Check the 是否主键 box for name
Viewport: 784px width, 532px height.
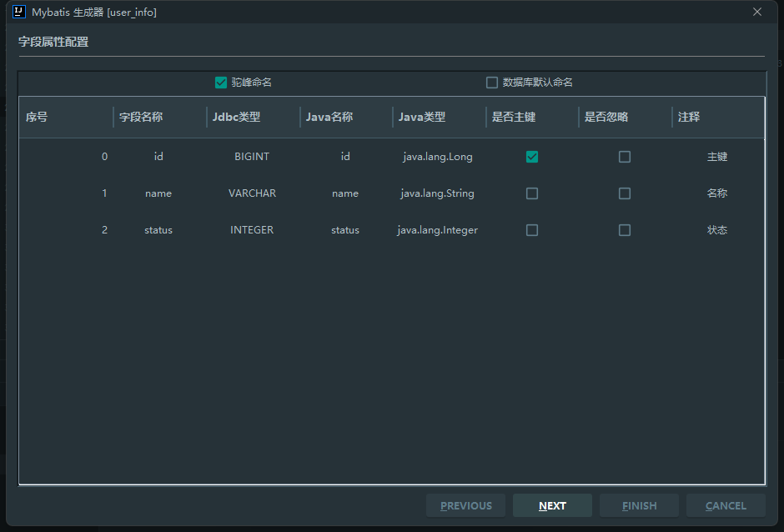click(532, 193)
